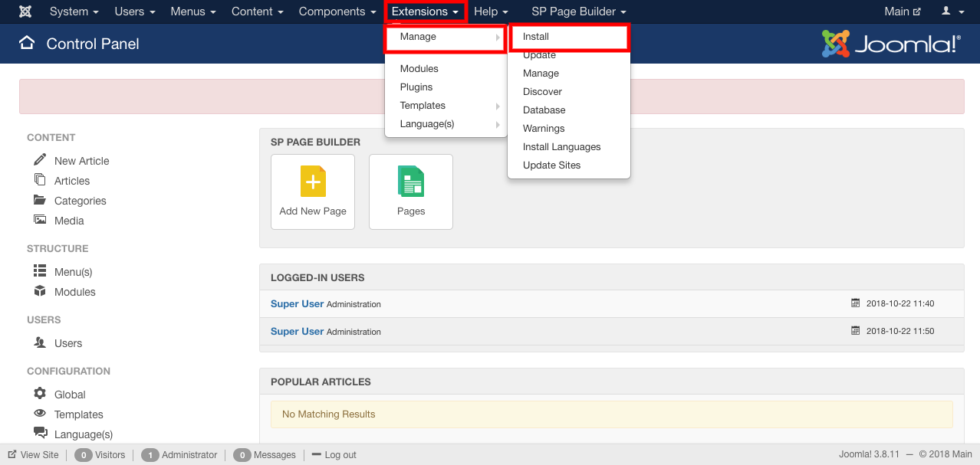Open the Users dropdown in the top bar
This screenshot has width=980, height=465.
(135, 11)
